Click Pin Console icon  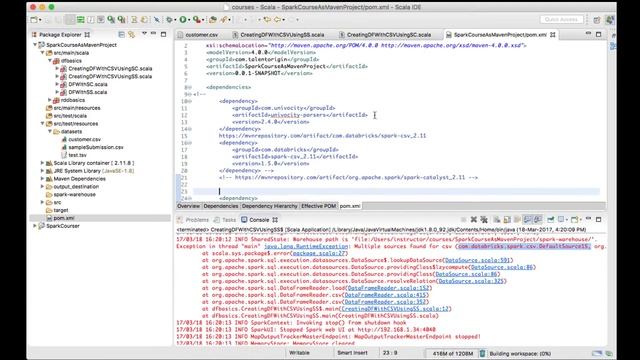pos(550,220)
